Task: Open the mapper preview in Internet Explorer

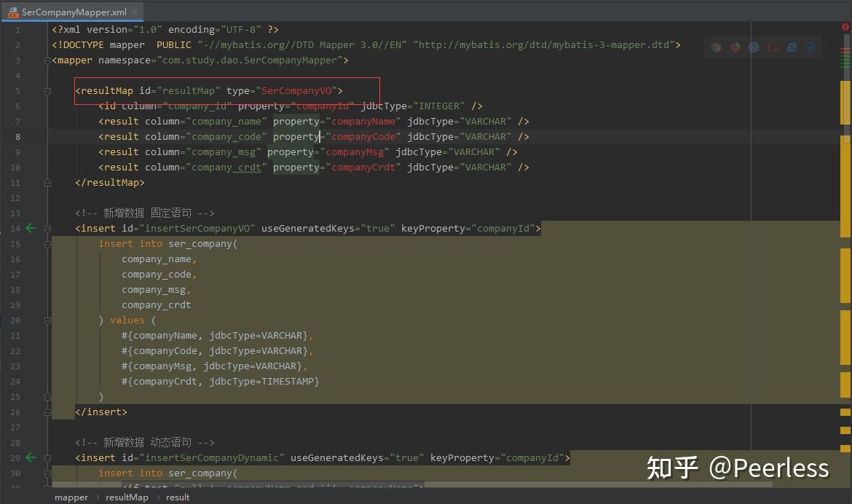Action: tap(792, 47)
